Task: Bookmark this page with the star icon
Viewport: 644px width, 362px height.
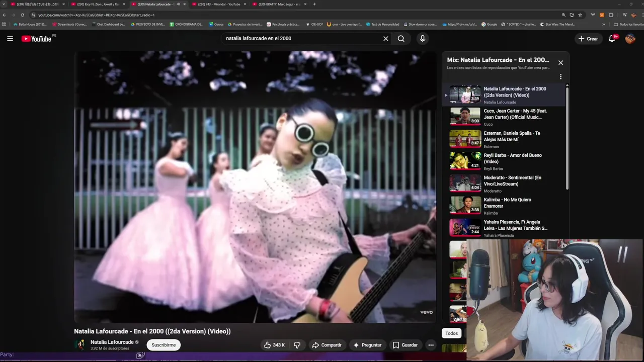Action: [x=580, y=15]
